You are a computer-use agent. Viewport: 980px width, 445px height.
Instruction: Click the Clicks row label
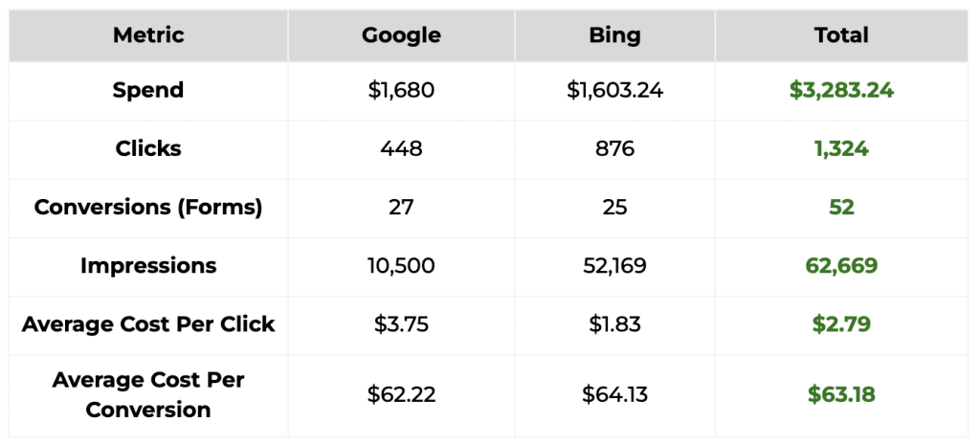pyautogui.click(x=148, y=148)
